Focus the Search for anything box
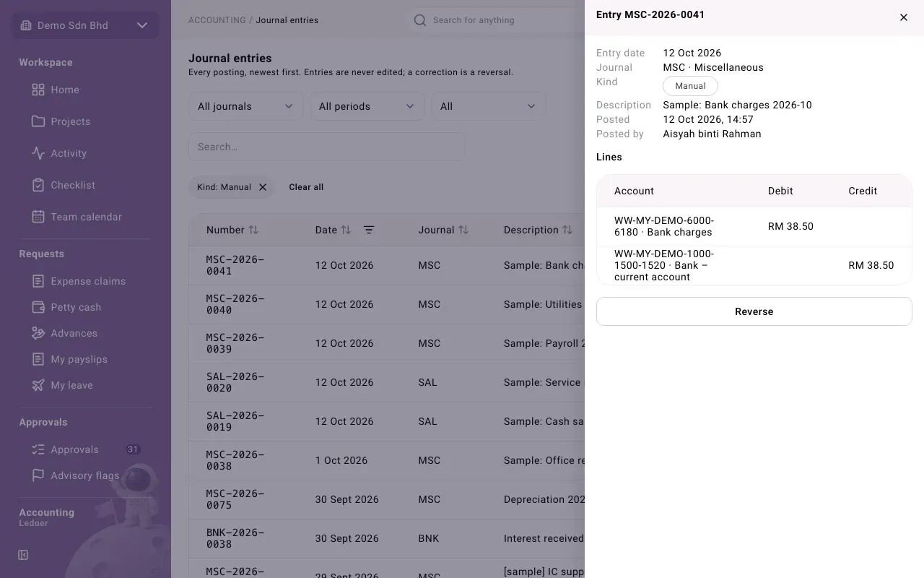 498,20
